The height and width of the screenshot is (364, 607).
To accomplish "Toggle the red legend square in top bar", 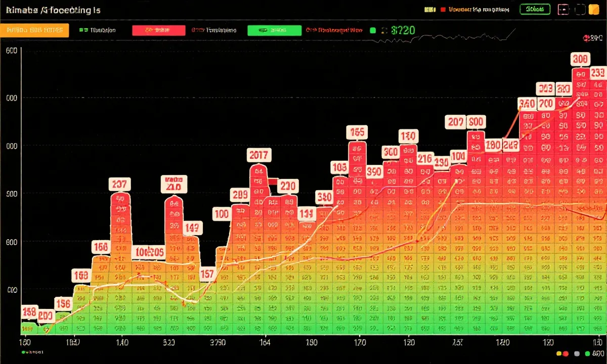I will tap(444, 10).
